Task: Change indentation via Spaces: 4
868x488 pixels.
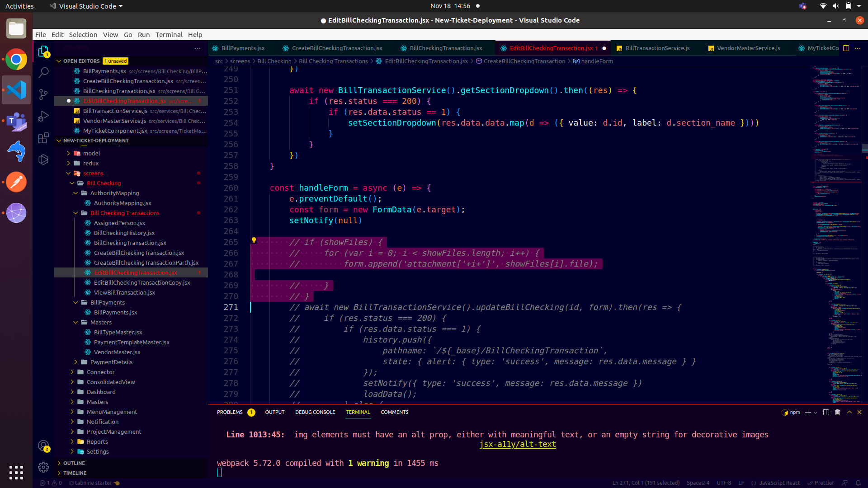Action: click(x=698, y=483)
